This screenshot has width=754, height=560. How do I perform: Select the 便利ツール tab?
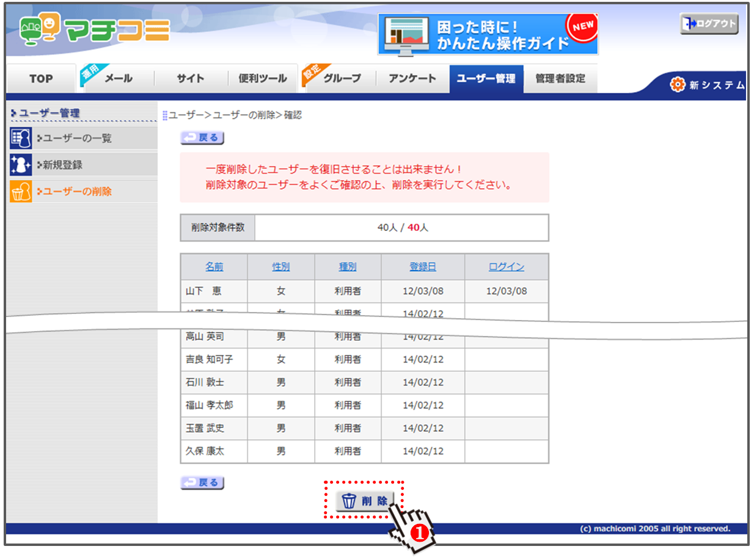tap(262, 79)
